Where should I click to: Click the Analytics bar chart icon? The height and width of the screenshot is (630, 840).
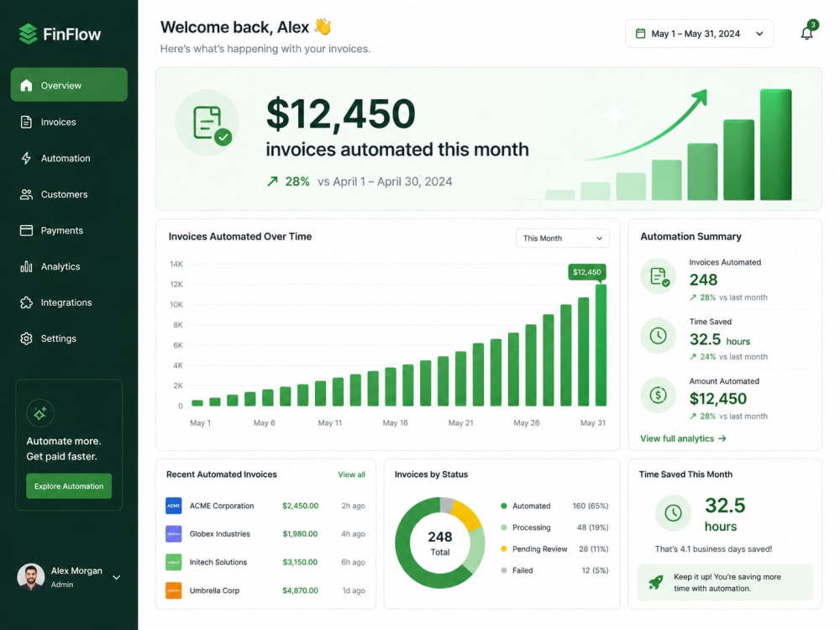tap(26, 266)
